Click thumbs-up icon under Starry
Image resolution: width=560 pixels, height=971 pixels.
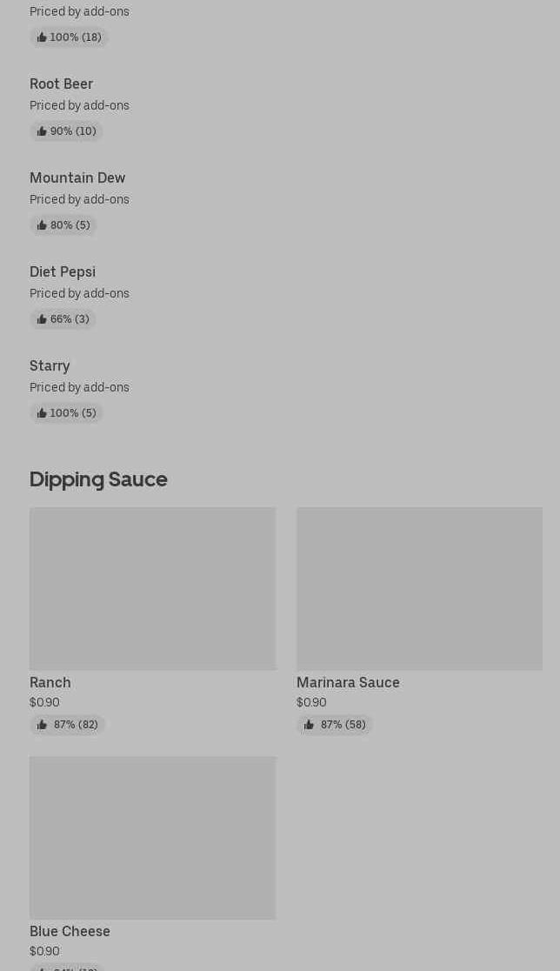[x=42, y=413]
